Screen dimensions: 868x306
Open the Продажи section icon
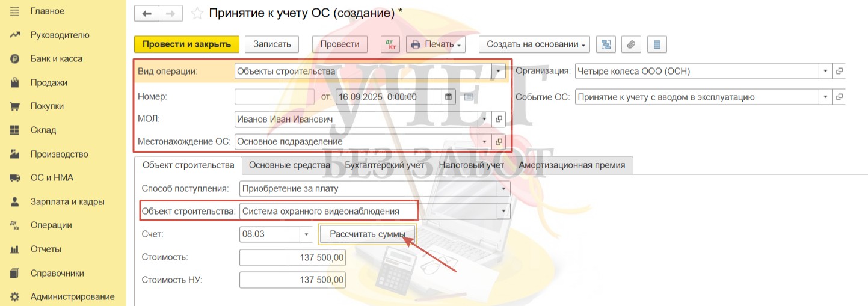[x=15, y=82]
